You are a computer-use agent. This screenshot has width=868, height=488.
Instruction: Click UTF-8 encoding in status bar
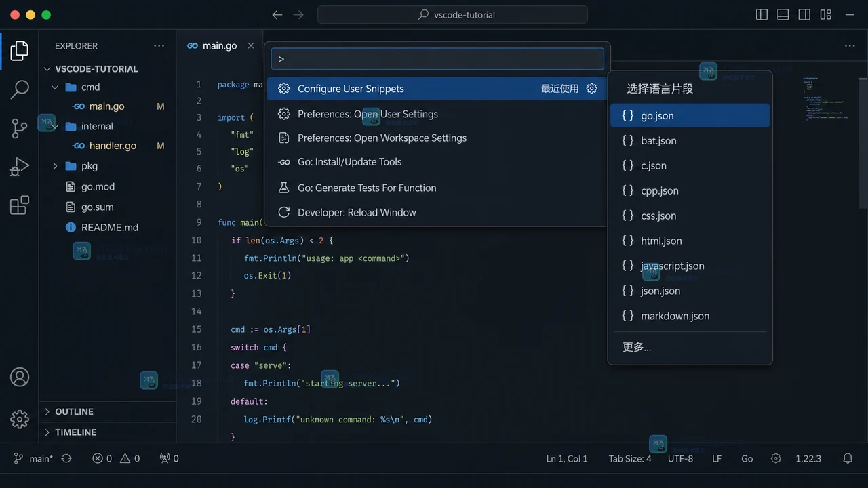[680, 458]
